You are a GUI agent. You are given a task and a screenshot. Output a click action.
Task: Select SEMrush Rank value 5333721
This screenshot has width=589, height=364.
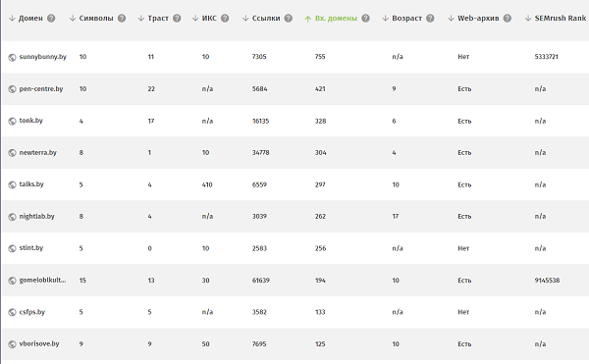tap(546, 57)
